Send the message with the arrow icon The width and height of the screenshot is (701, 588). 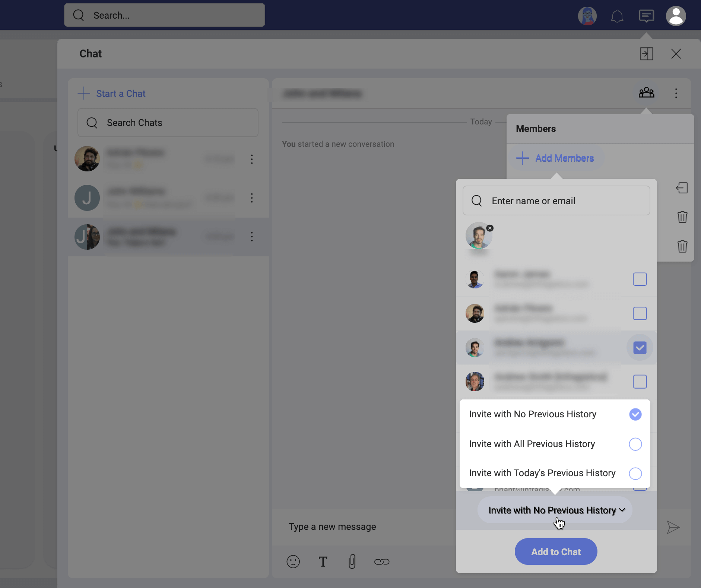pyautogui.click(x=673, y=527)
